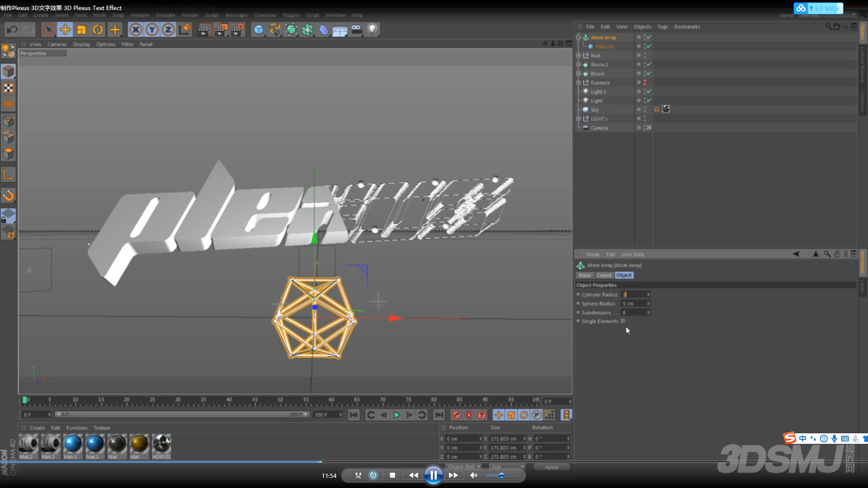Screen dimensions: 868x488
Task: Toggle the Y axis lock
Action: point(152,30)
